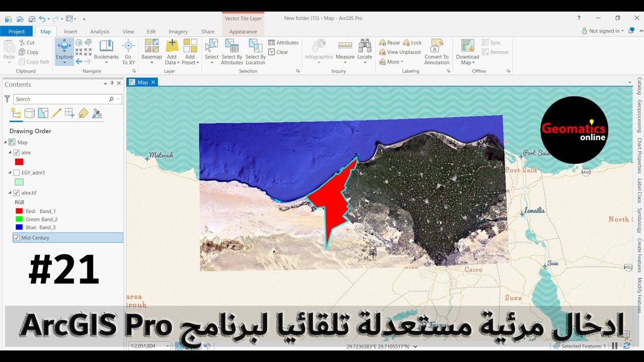The width and height of the screenshot is (644, 362).
Task: Clear the current selection
Action: [x=278, y=52]
